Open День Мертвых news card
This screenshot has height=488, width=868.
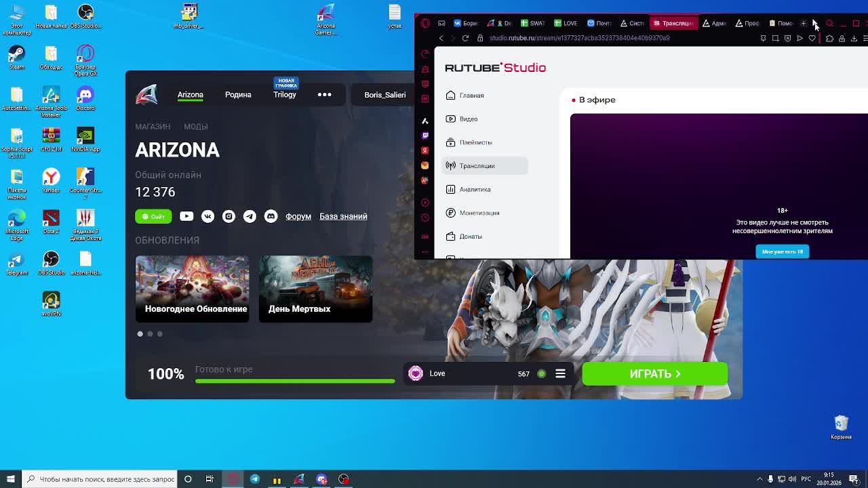315,289
